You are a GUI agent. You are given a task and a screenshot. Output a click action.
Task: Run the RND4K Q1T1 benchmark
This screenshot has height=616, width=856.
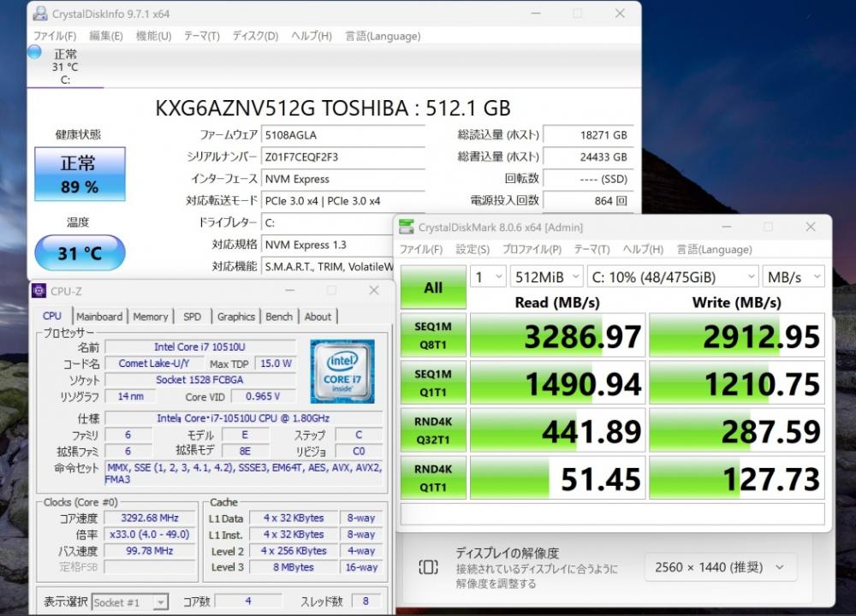point(433,478)
